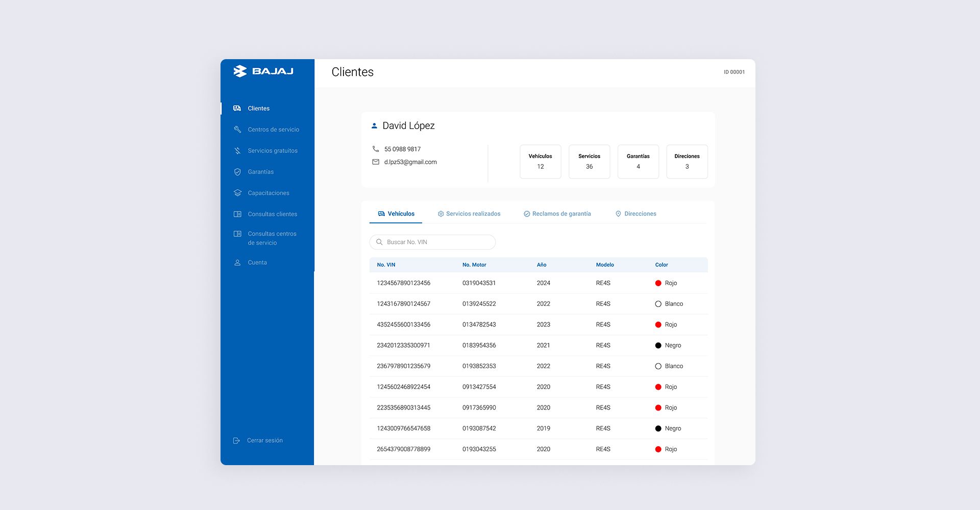Click the email envelope icon

[376, 162]
